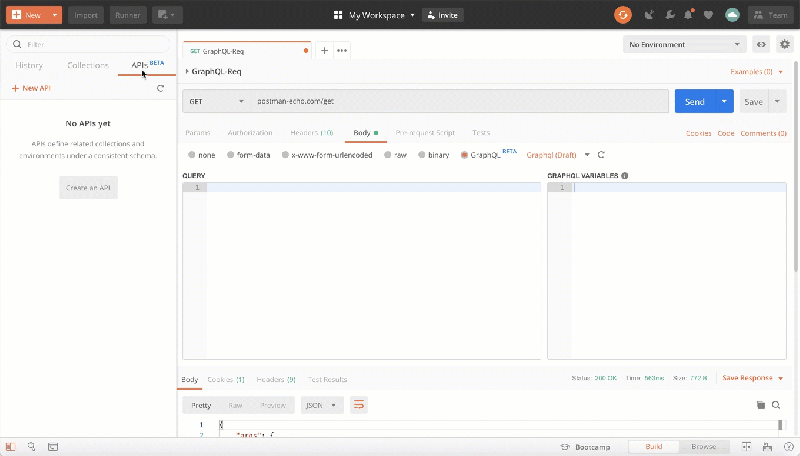The height and width of the screenshot is (456, 800).
Task: Open the No Environment dropdown
Action: coord(684,44)
